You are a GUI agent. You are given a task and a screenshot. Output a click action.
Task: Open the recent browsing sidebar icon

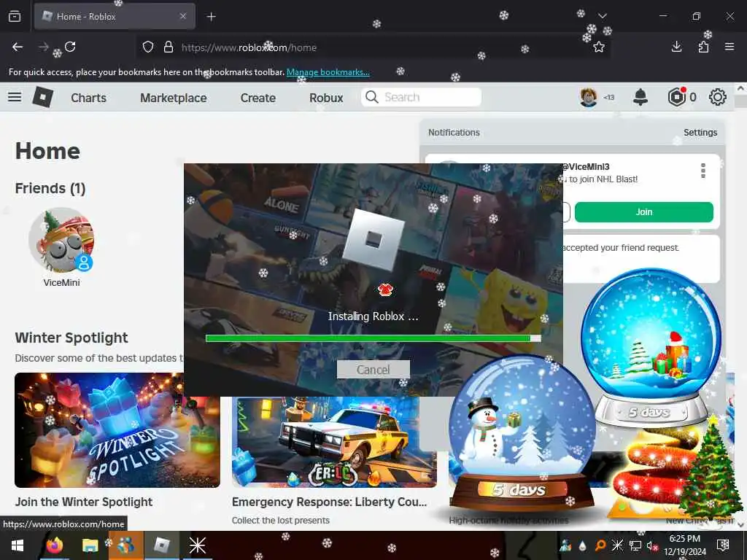15,16
